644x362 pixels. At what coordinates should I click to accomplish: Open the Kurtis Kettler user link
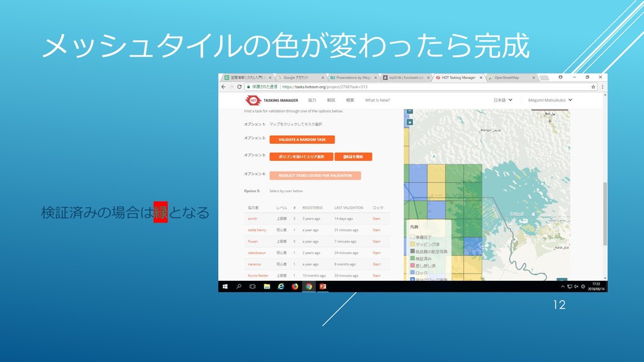[x=258, y=276]
